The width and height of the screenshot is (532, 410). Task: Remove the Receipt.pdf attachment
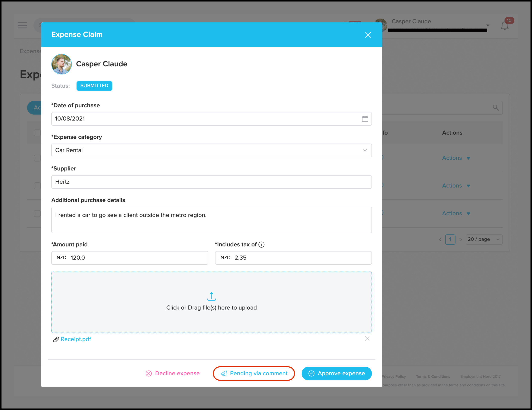[x=367, y=339]
